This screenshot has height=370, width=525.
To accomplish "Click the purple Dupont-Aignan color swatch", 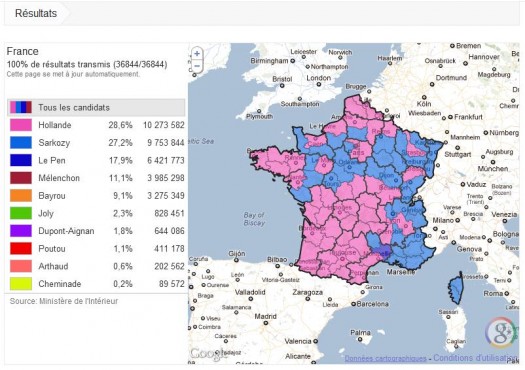I will 21,231.
